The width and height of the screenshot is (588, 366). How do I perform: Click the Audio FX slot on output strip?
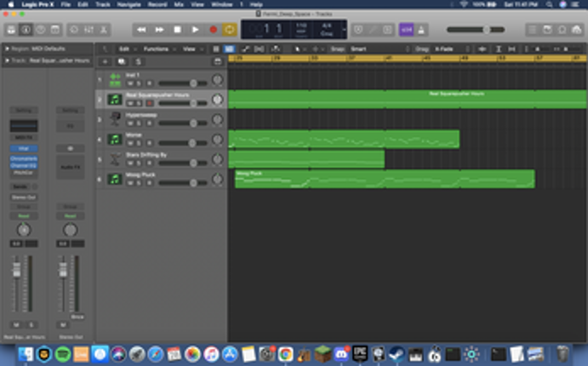click(70, 167)
